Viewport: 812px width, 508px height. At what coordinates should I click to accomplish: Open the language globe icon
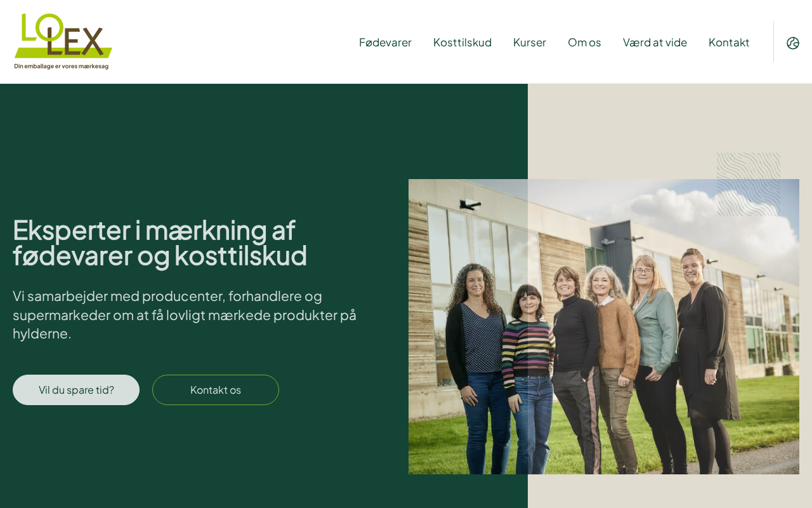click(793, 43)
